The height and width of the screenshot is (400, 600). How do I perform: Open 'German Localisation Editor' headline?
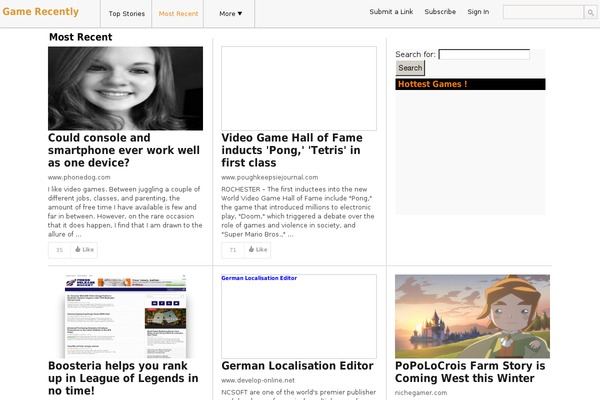[x=297, y=366]
